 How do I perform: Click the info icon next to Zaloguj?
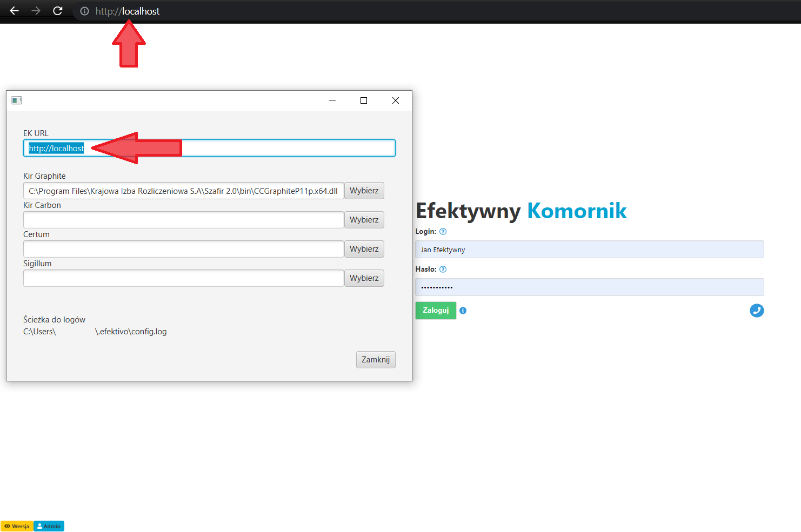click(463, 311)
